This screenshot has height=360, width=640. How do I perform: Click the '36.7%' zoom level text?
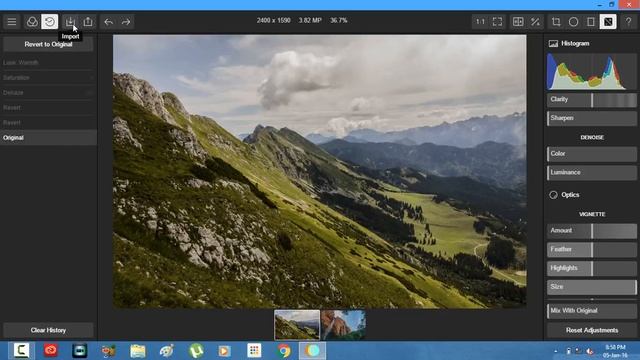pos(339,20)
